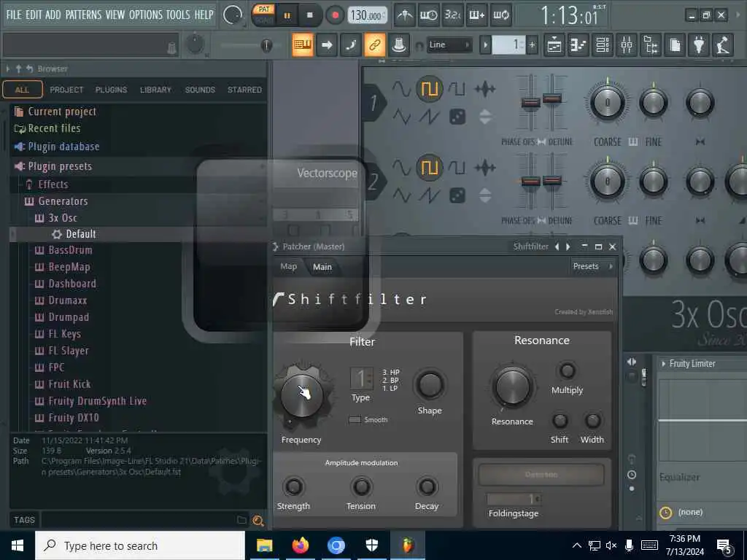Image resolution: width=747 pixels, height=560 pixels.
Task: Toggle the 3-2-1 countdown before recording
Action: point(452,15)
